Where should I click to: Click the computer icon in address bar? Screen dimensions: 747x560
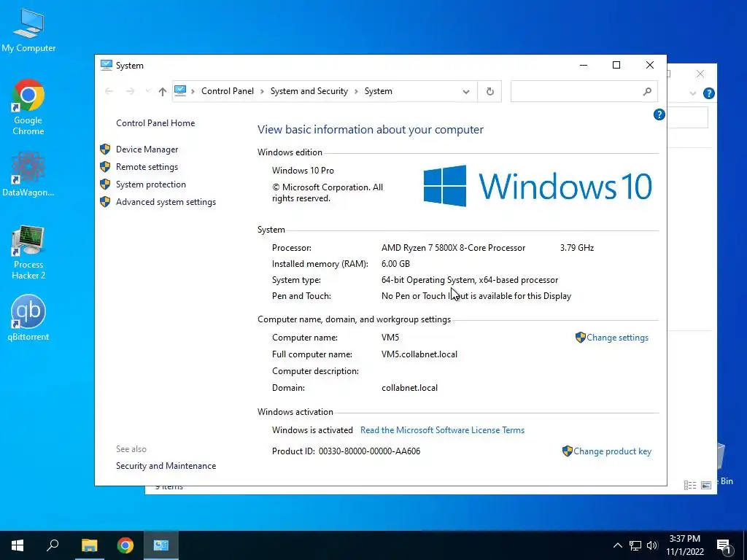point(180,90)
